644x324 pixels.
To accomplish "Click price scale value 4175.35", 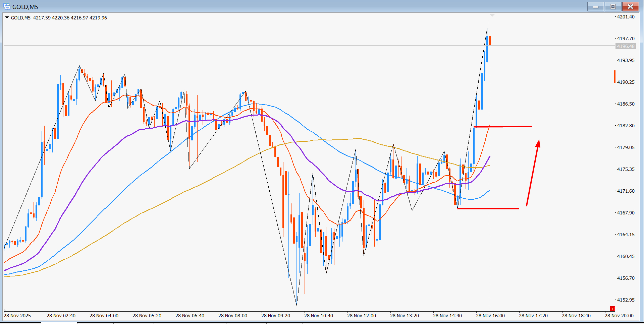I will tap(626, 169).
